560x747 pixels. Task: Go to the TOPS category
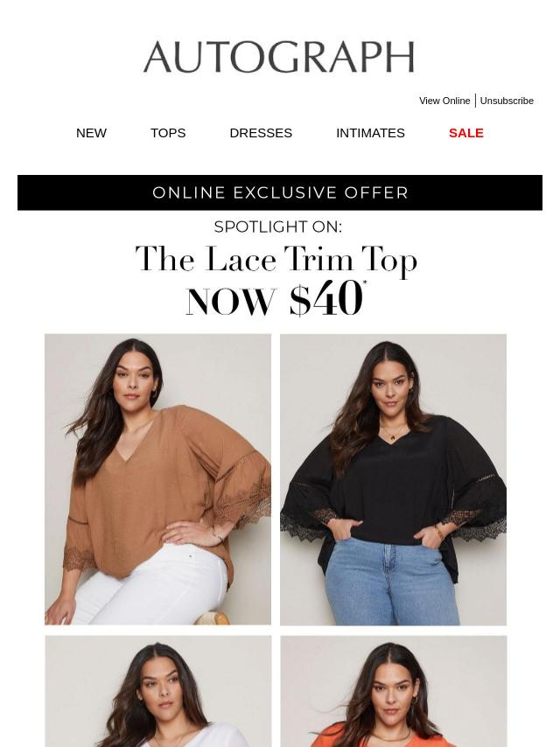168,133
